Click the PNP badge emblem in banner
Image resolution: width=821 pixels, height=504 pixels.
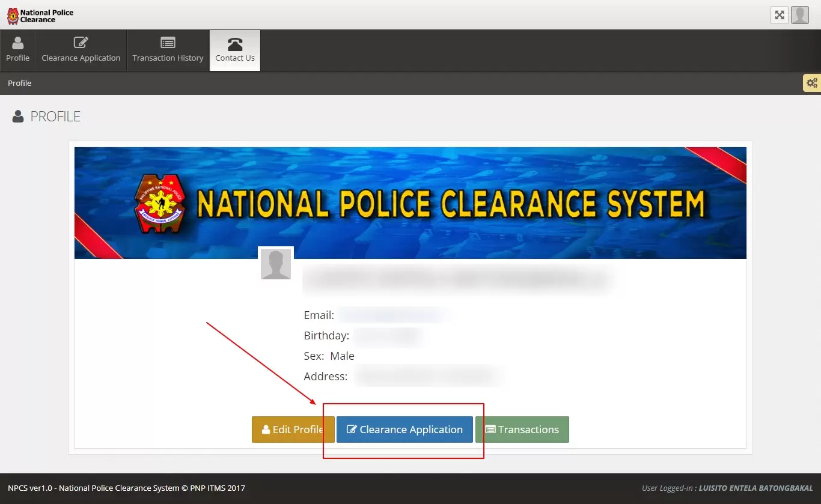(160, 204)
